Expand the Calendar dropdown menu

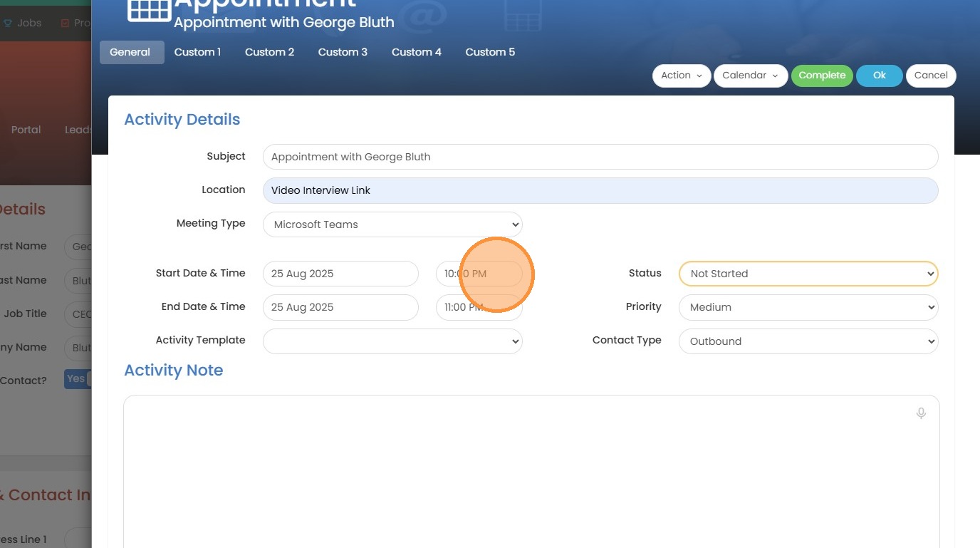click(751, 76)
